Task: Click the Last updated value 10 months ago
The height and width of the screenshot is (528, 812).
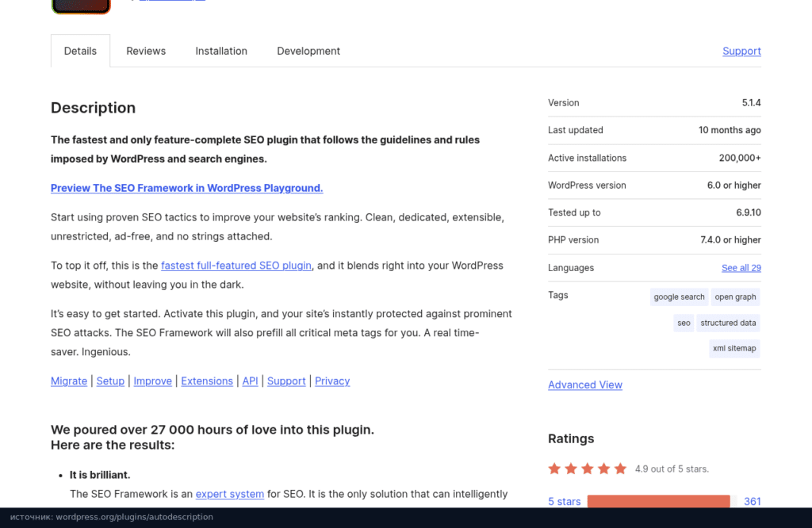Action: 730,130
